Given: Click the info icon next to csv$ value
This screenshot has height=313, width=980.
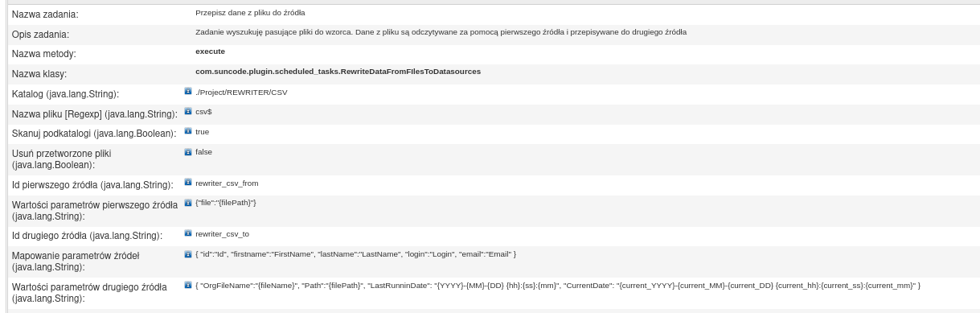Looking at the screenshot, I should [188, 112].
